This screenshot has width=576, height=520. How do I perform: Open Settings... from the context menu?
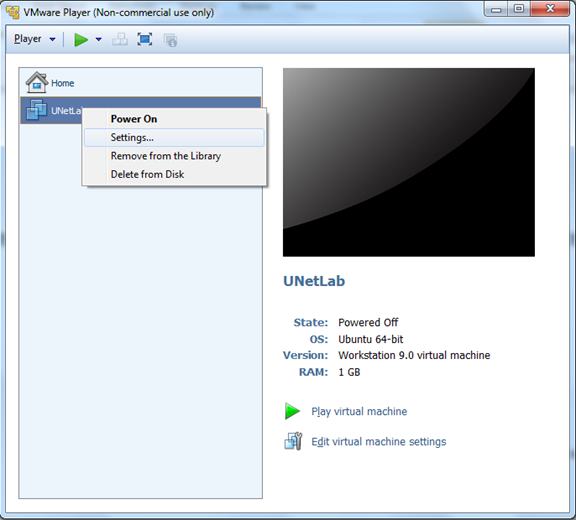(174, 137)
